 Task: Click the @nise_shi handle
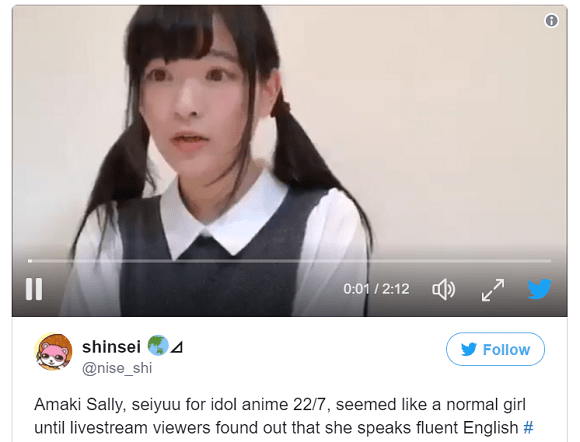(x=117, y=368)
